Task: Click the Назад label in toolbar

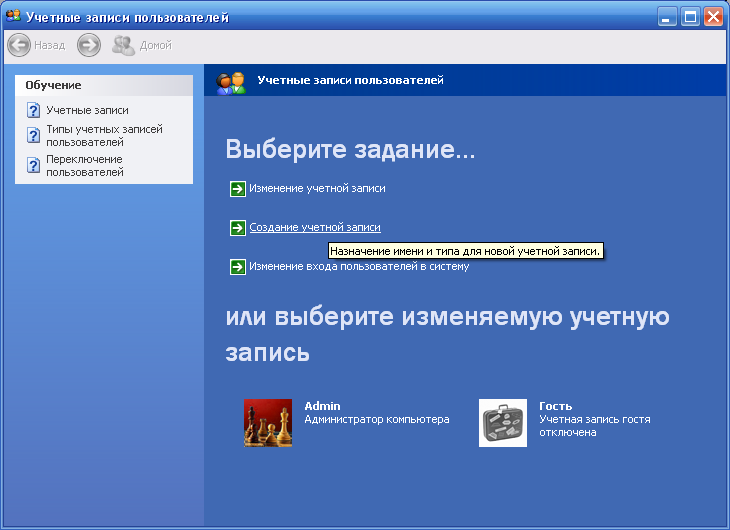Action: (50, 45)
